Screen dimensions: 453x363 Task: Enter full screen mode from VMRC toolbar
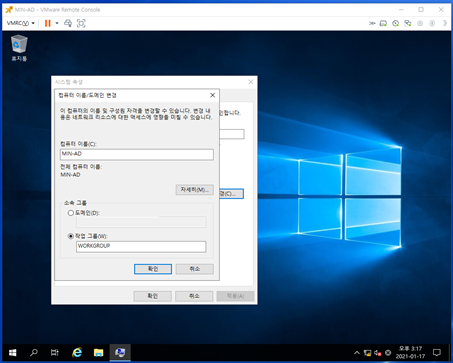(x=81, y=23)
